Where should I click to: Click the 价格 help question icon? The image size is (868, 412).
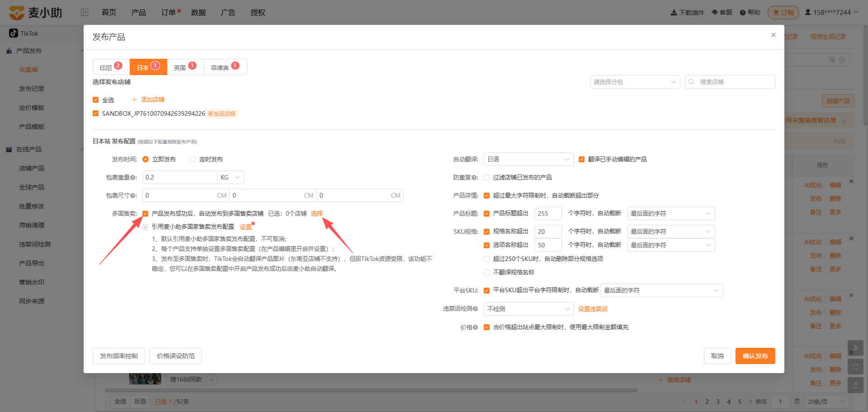476,327
